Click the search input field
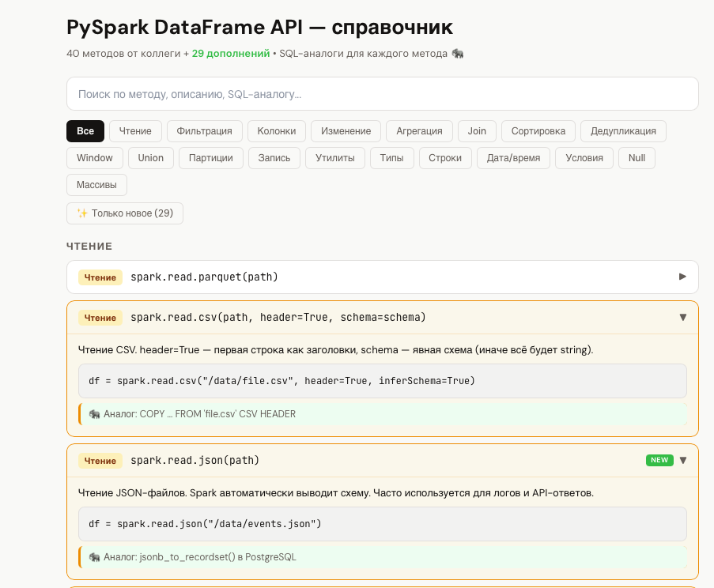 [382, 93]
